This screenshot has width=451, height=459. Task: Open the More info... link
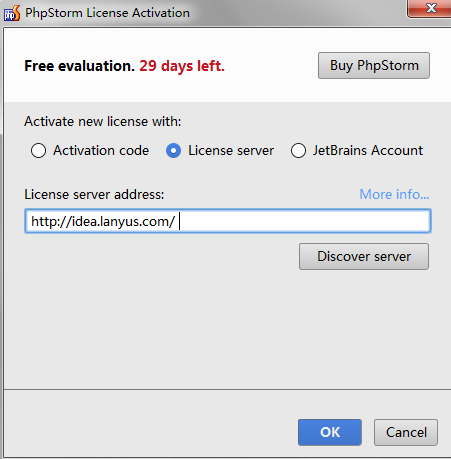coord(394,194)
